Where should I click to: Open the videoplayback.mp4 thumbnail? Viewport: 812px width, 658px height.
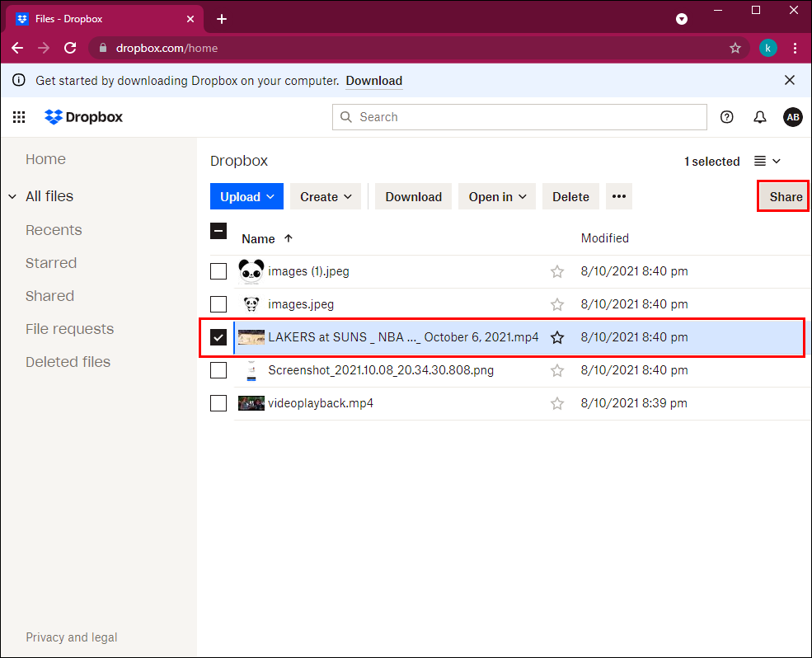(x=251, y=403)
